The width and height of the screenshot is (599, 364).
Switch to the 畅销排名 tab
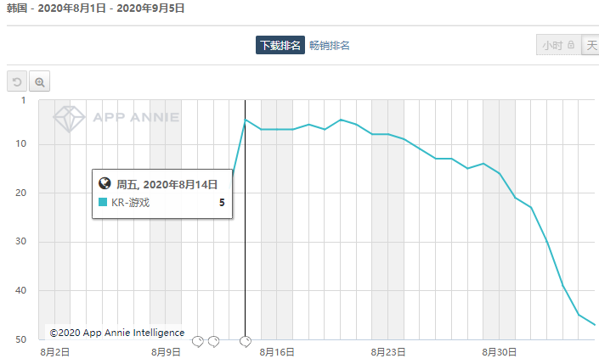click(330, 46)
